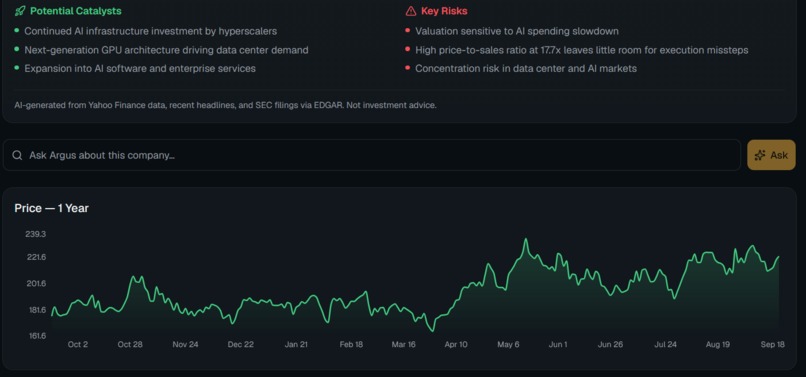Click the May 6 date label
Screen dimensions: 806x377
(x=508, y=345)
